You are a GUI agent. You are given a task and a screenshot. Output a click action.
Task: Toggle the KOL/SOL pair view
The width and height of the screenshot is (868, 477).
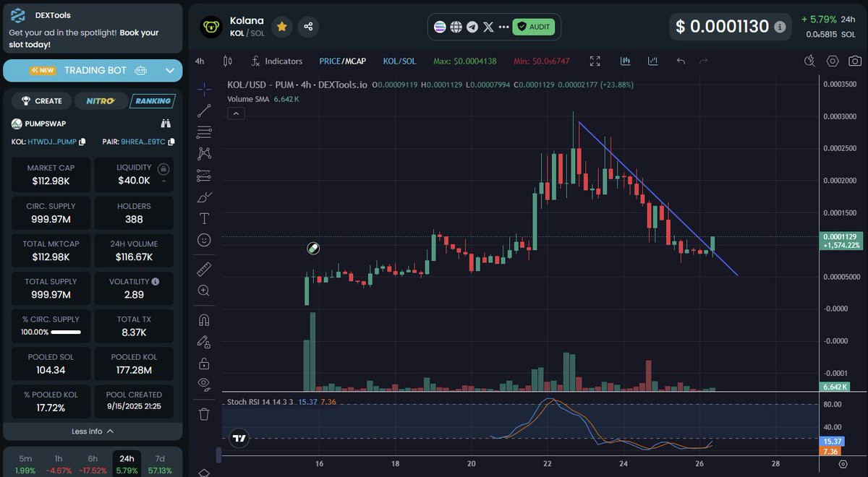coord(399,61)
